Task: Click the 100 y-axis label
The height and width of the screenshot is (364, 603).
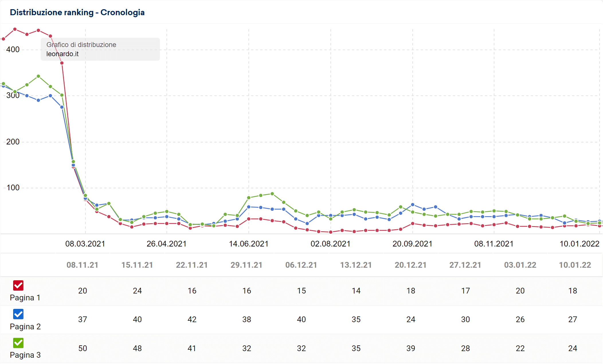Action: point(13,188)
